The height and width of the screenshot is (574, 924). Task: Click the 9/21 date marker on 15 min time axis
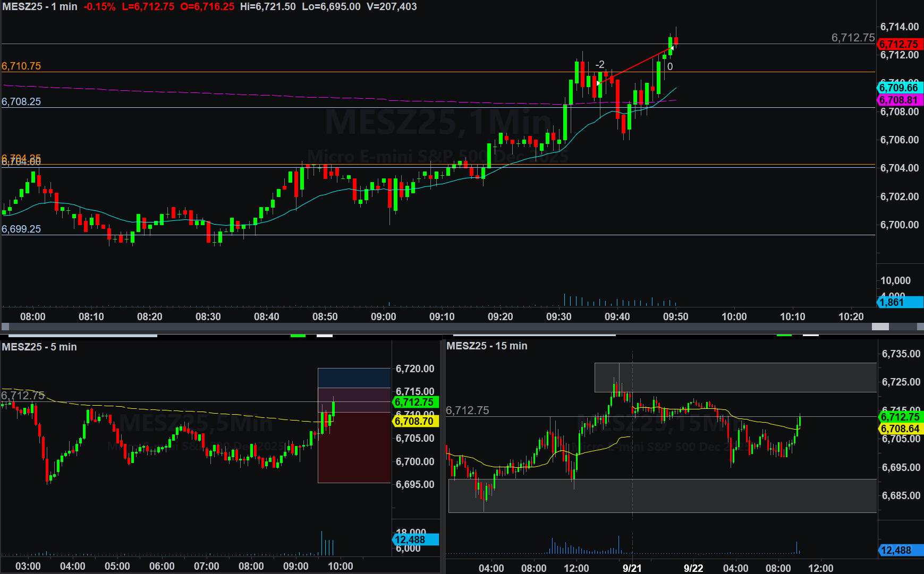[x=632, y=568]
